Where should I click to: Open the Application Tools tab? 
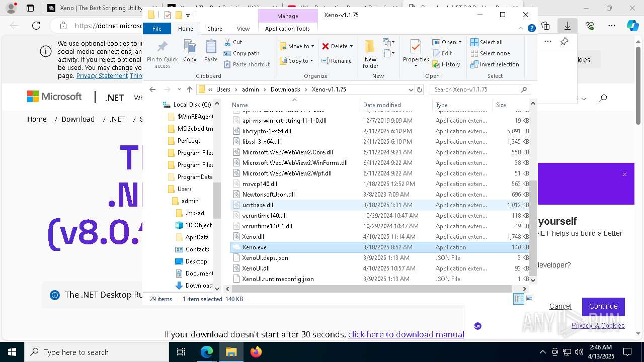coord(287,29)
